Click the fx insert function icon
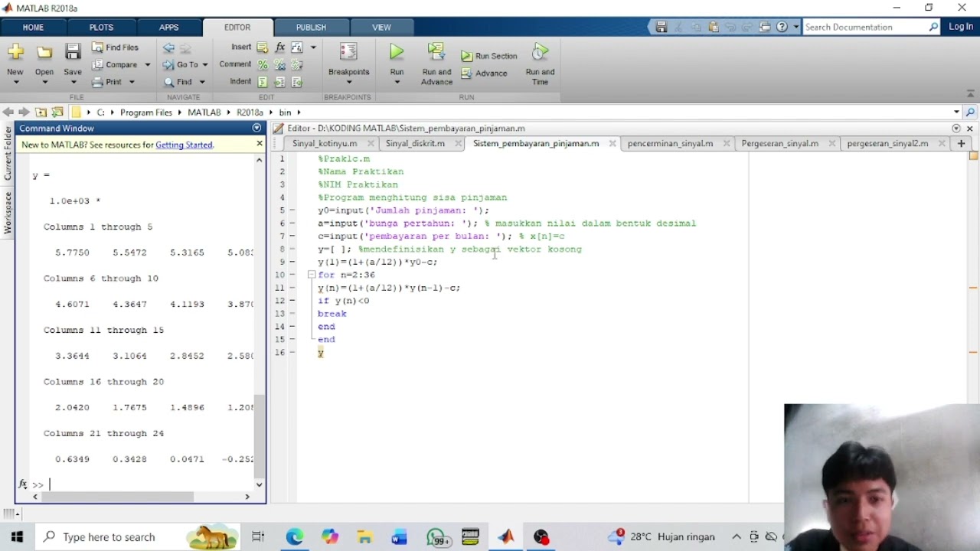980x551 pixels. 280,47
